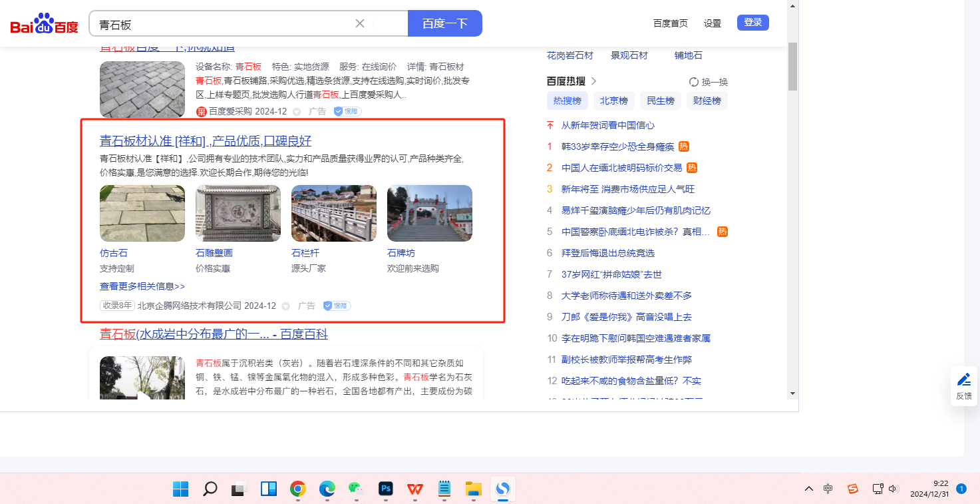980x504 pixels.
Task: Click the 石雕壁画 product thumbnail image
Action: pyautogui.click(x=238, y=213)
